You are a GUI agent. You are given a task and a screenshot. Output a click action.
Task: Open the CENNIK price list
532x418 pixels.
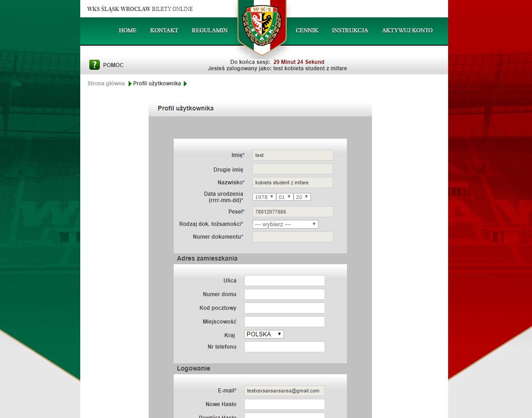307,31
